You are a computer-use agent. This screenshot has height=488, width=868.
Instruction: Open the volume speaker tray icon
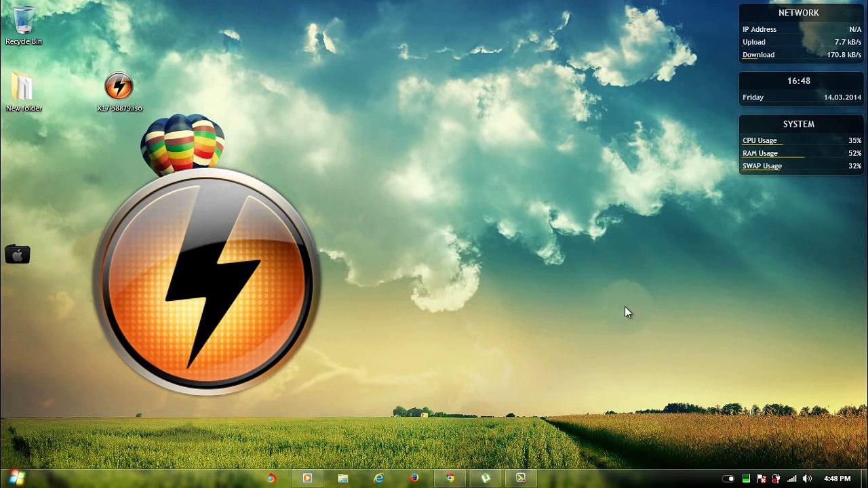pyautogui.click(x=807, y=479)
